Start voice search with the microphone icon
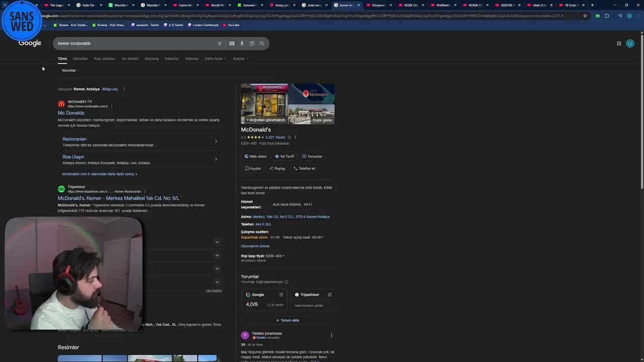This screenshot has height=362, width=644. pyautogui.click(x=242, y=44)
